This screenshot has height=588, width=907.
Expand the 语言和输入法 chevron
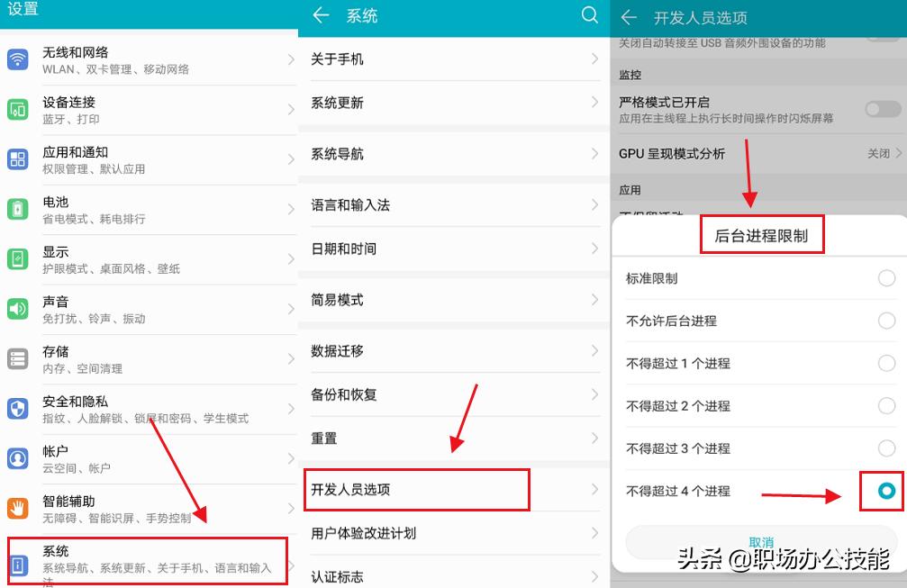pos(594,204)
